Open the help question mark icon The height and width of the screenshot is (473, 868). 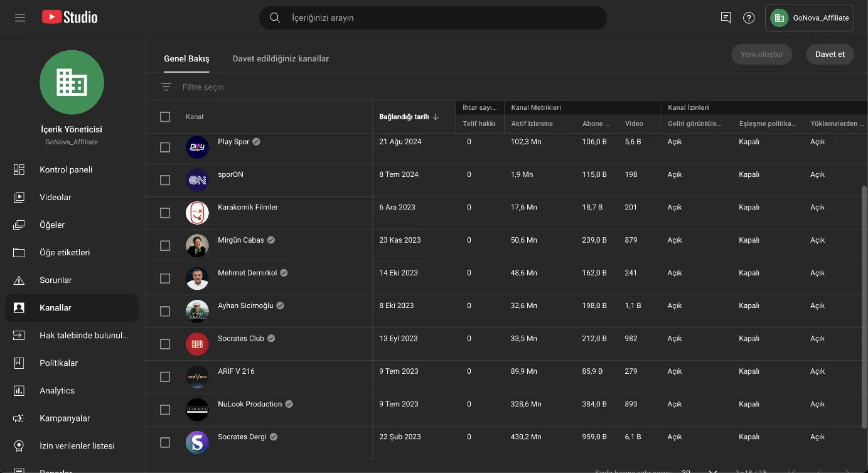click(x=749, y=18)
